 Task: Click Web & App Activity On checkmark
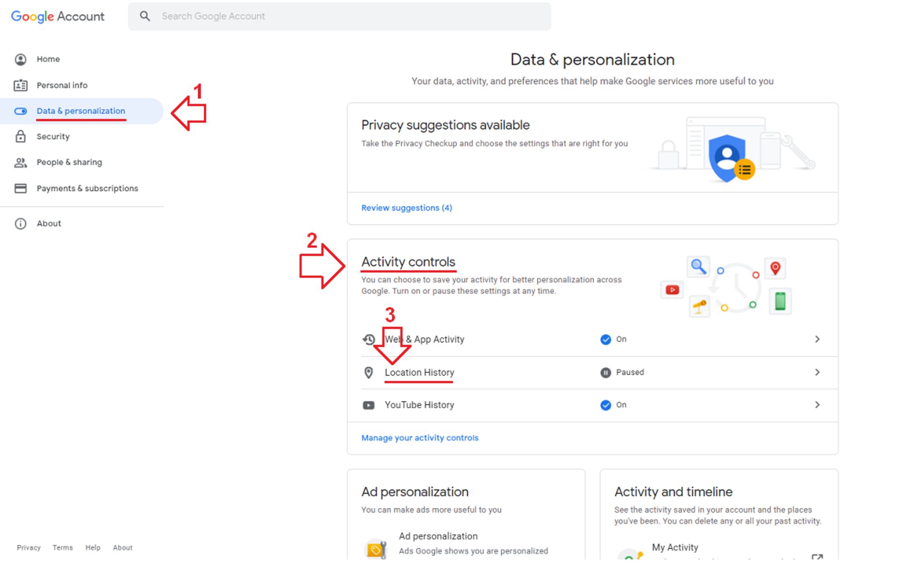tap(606, 340)
